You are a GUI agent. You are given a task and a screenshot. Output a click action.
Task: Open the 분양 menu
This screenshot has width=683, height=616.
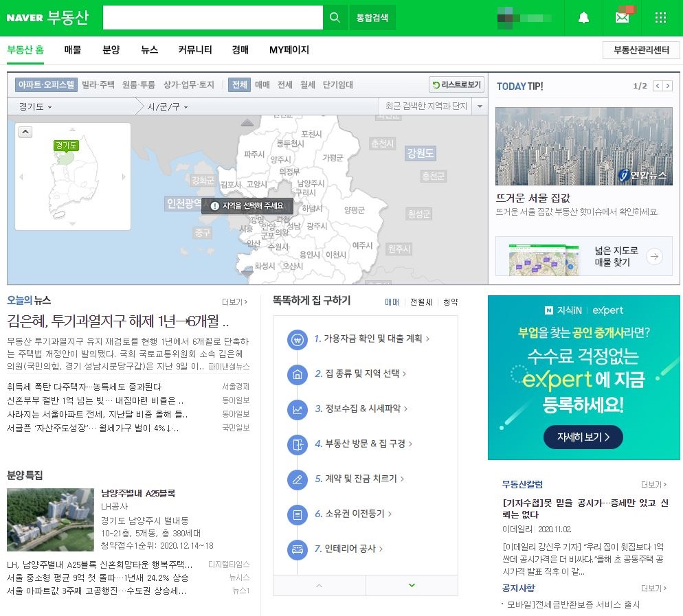pos(111,49)
